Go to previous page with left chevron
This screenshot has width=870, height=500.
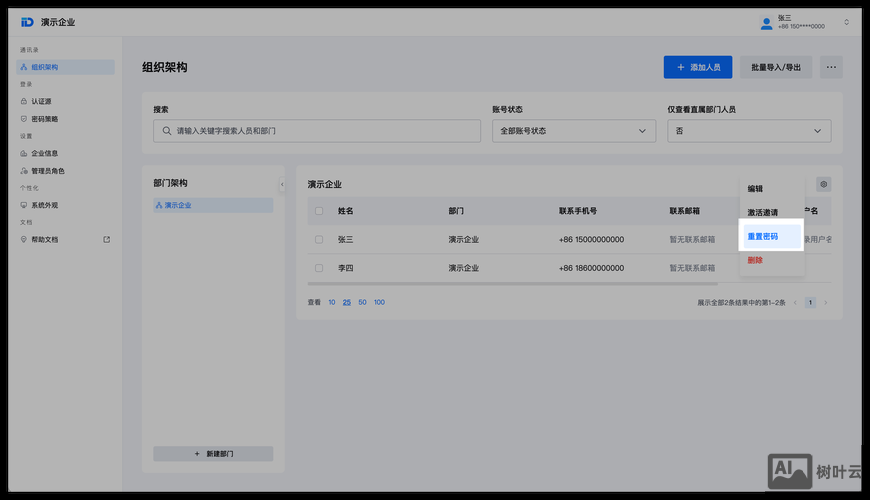795,302
